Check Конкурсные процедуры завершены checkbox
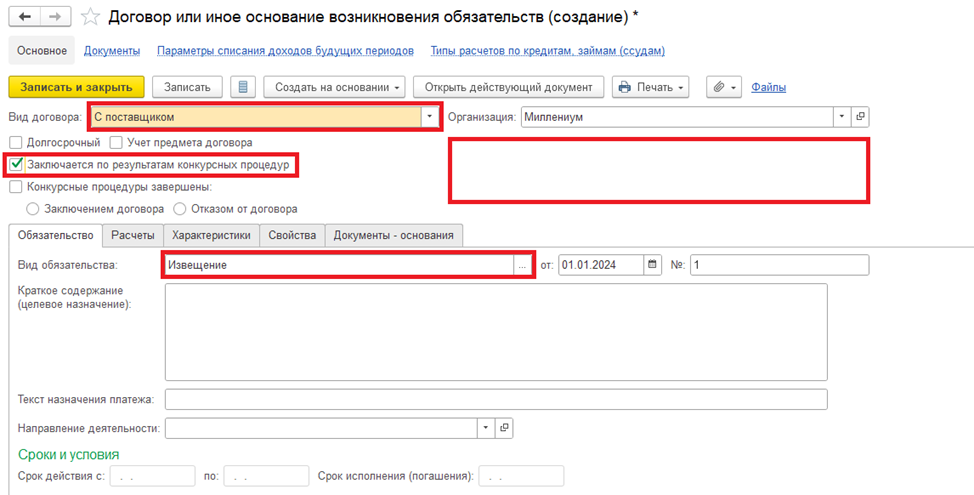This screenshot has width=974, height=495. (16, 186)
